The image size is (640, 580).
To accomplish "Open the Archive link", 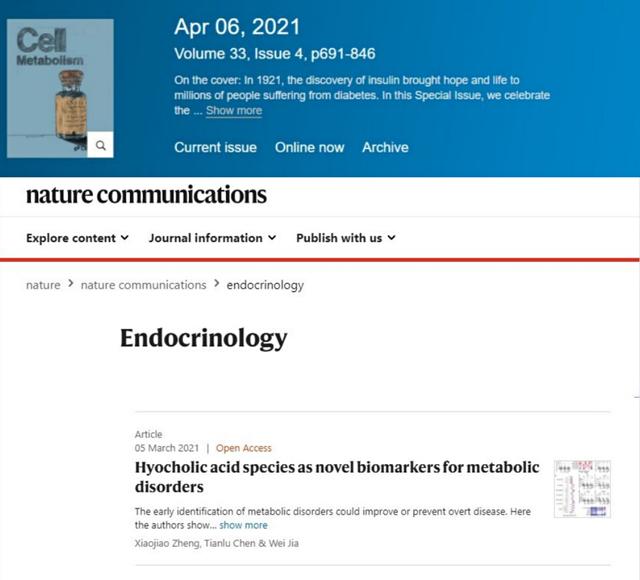I will pos(385,147).
